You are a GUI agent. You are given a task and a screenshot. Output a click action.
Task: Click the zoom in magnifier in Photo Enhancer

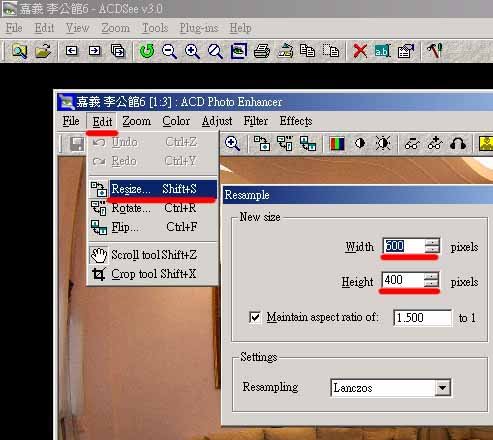click(232, 144)
